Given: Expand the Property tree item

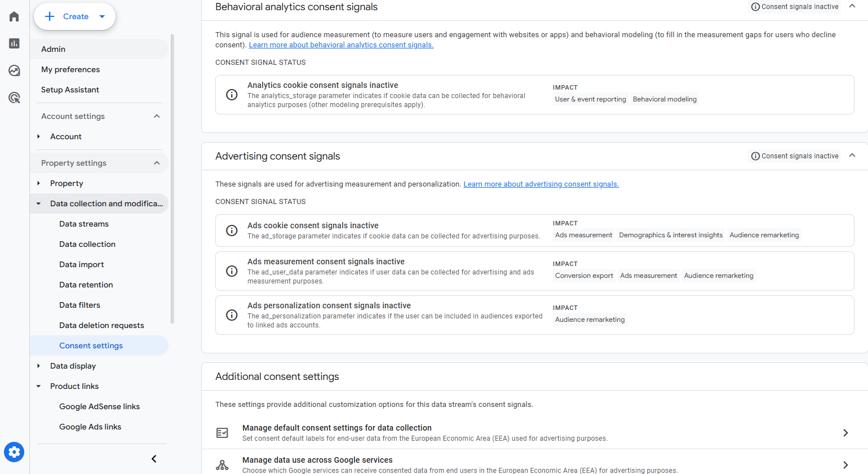Looking at the screenshot, I should (x=38, y=183).
